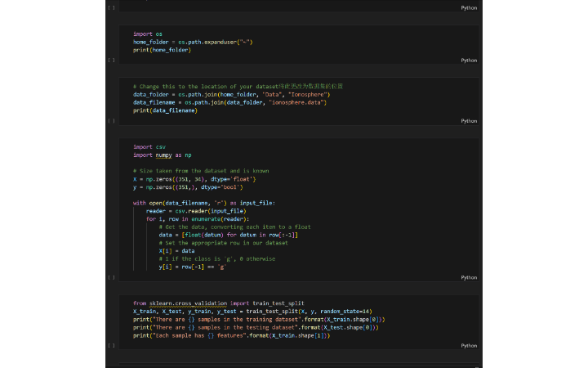This screenshot has width=588, height=368.
Task: Click Python language label of data_folder cell
Action: (x=469, y=121)
